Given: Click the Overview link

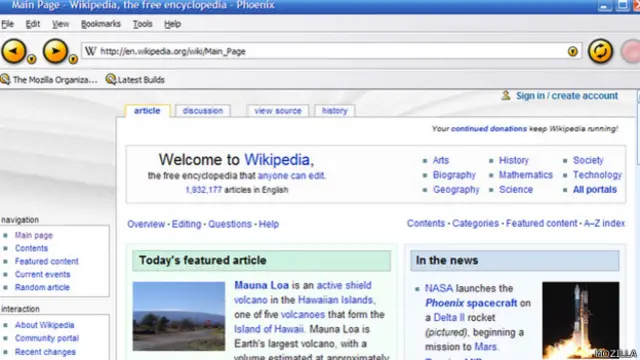Looking at the screenshot, I should point(146,224).
